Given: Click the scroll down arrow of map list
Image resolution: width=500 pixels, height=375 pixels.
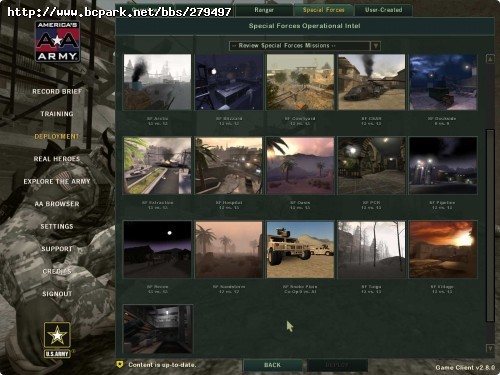Looking at the screenshot, I should [490, 348].
